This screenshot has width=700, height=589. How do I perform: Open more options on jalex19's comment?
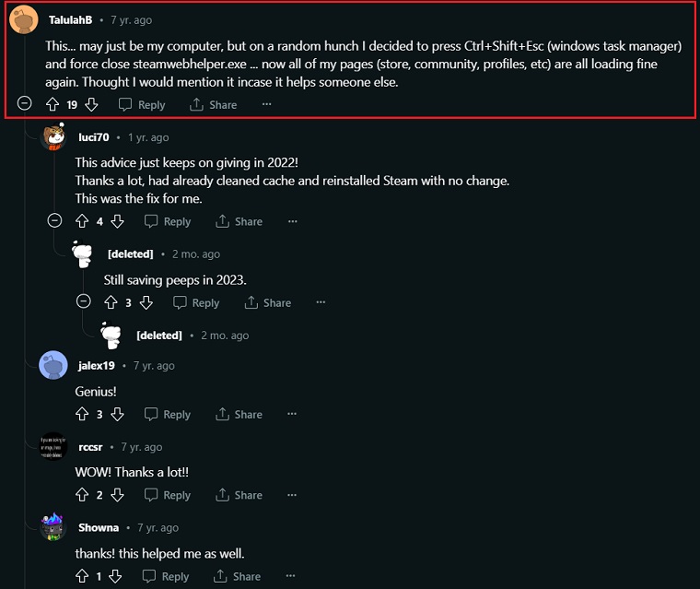pos(292,415)
